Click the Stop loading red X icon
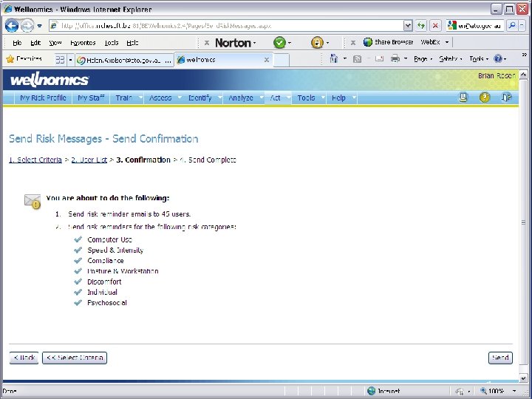The width and height of the screenshot is (532, 399). (435, 25)
